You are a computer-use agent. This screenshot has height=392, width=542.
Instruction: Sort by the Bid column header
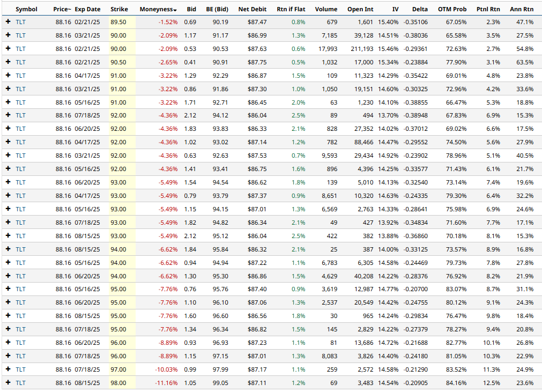(x=191, y=9)
